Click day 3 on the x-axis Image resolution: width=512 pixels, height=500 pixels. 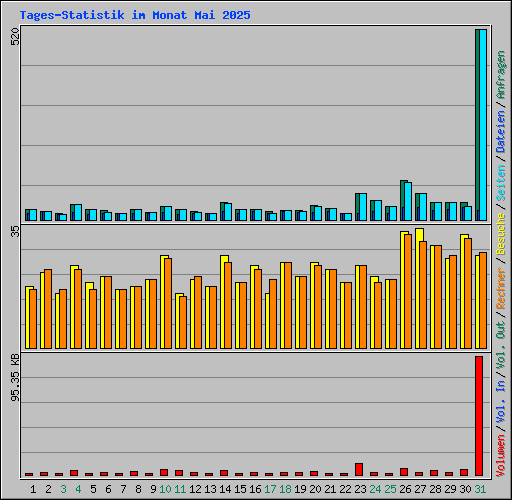[63, 489]
